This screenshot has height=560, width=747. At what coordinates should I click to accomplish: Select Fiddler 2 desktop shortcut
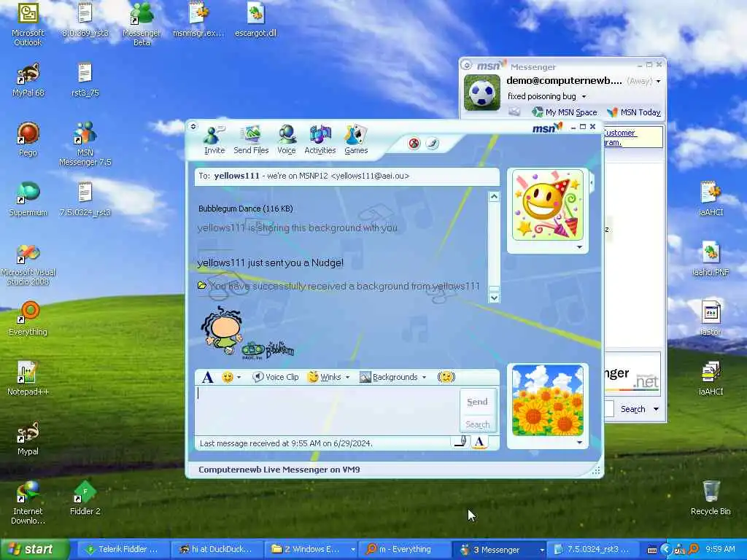pyautogui.click(x=85, y=499)
